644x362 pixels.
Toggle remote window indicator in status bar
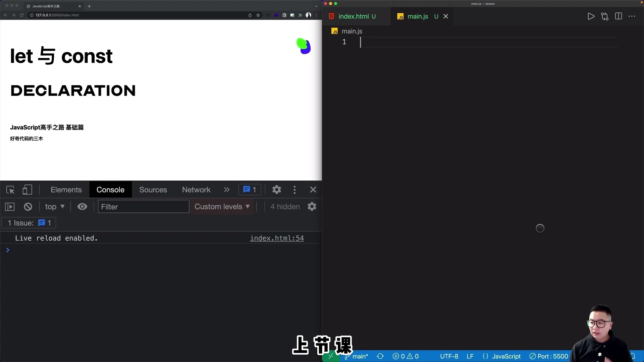tap(330, 356)
